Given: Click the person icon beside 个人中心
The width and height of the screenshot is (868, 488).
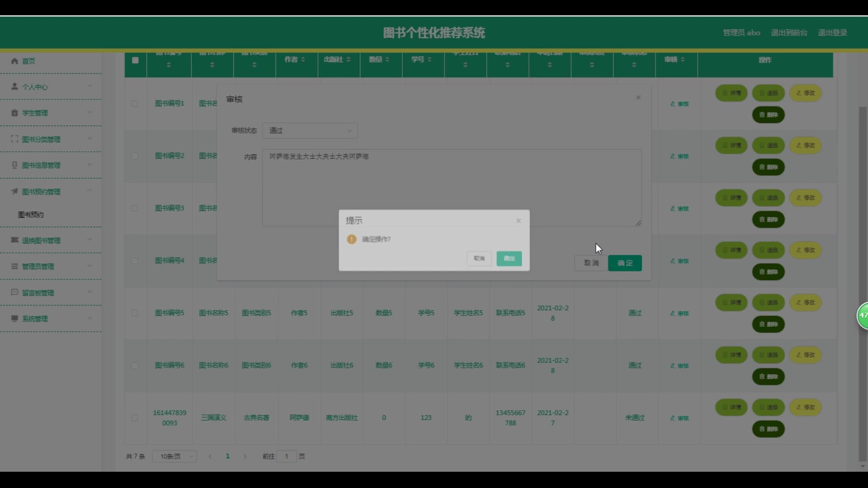Looking at the screenshot, I should pyautogui.click(x=14, y=86).
